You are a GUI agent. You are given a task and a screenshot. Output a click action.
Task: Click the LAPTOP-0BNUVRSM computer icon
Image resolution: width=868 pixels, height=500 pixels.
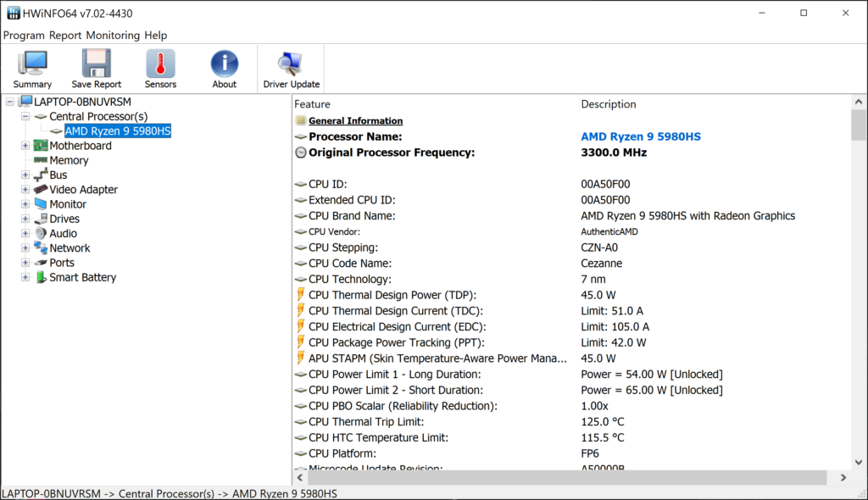pos(25,102)
